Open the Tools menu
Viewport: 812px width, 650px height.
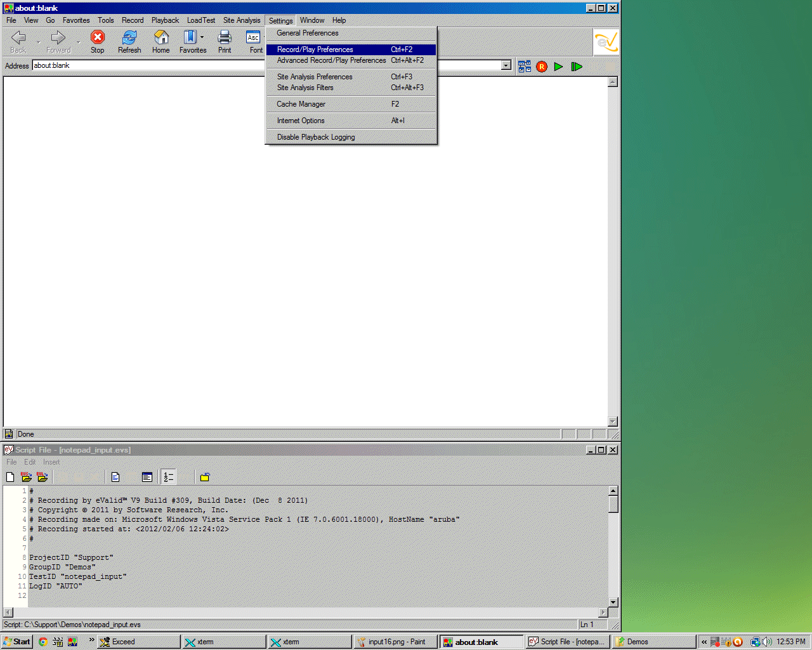106,20
